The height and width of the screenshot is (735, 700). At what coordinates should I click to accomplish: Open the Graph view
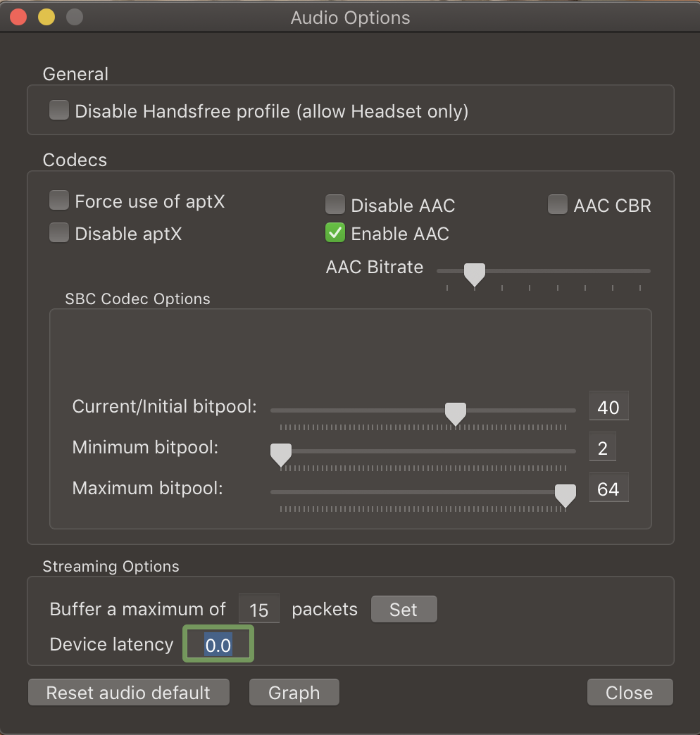point(294,692)
